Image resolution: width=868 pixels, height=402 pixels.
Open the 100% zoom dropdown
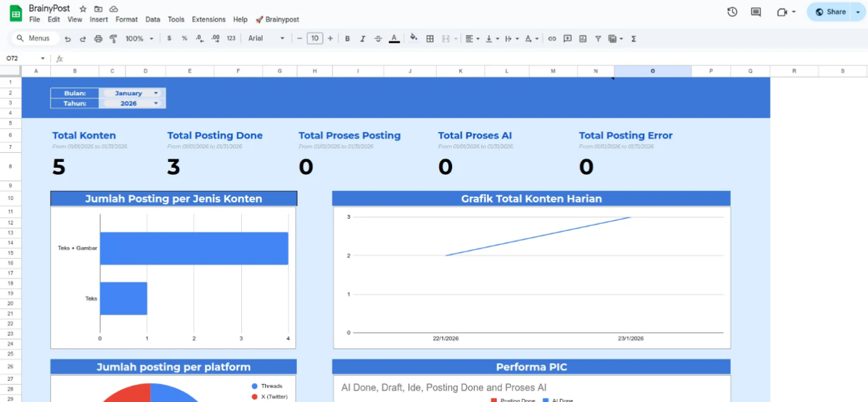click(139, 39)
